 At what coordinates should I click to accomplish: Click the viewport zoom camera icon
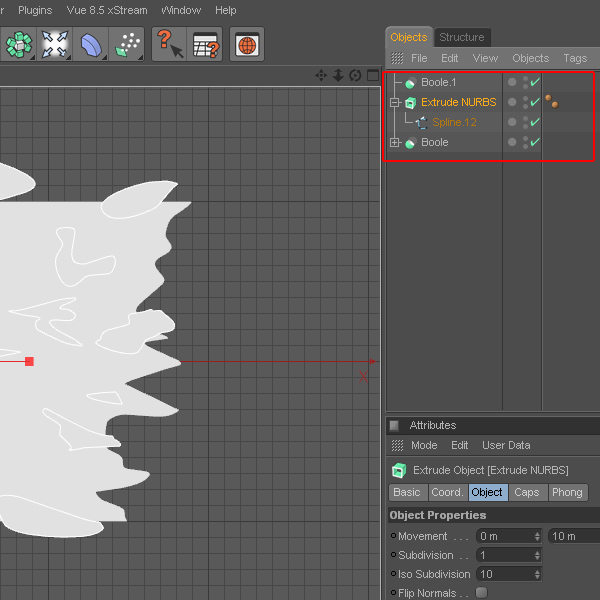338,75
